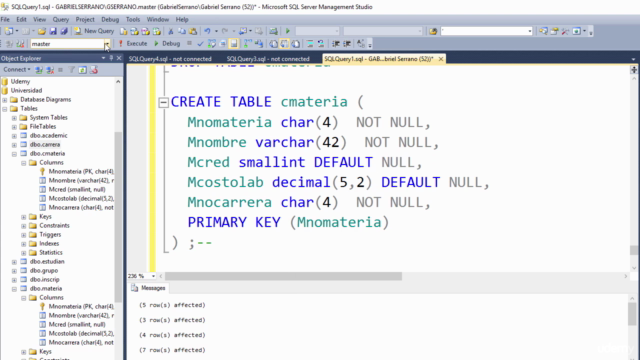Expand the Triggers folder under dbo.cmateria

click(x=24, y=235)
